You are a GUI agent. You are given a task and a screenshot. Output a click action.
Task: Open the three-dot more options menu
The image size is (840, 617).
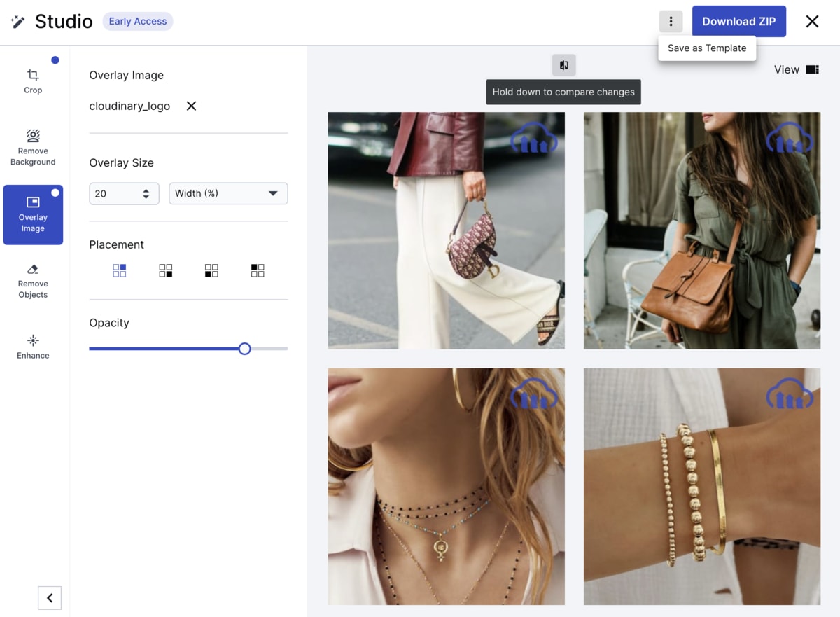point(671,22)
